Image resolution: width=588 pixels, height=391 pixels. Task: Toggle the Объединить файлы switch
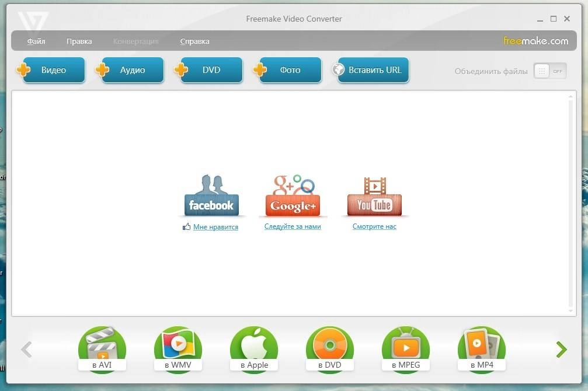click(550, 71)
